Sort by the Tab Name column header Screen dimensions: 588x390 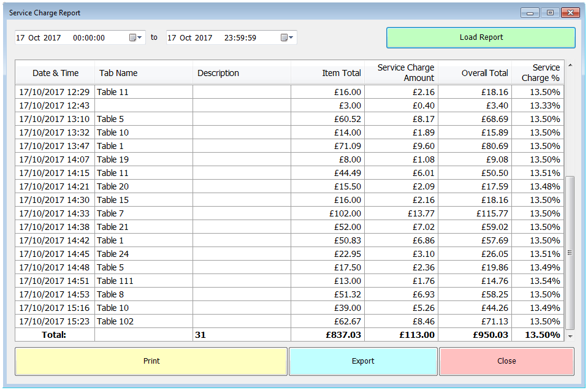pyautogui.click(x=143, y=73)
